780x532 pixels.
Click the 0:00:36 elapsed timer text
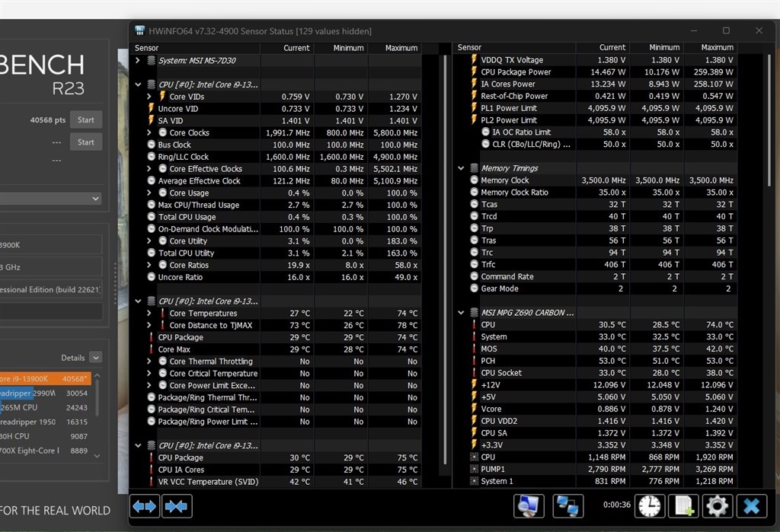pos(617,505)
